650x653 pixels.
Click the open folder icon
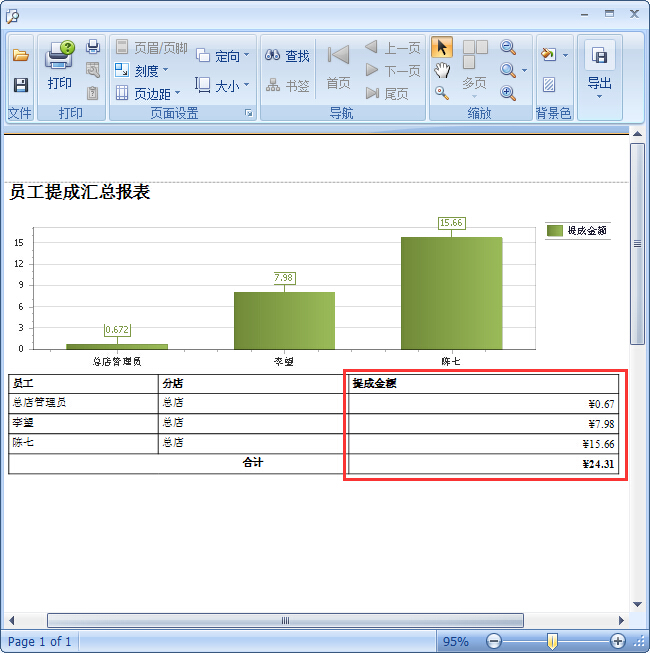pos(20,55)
